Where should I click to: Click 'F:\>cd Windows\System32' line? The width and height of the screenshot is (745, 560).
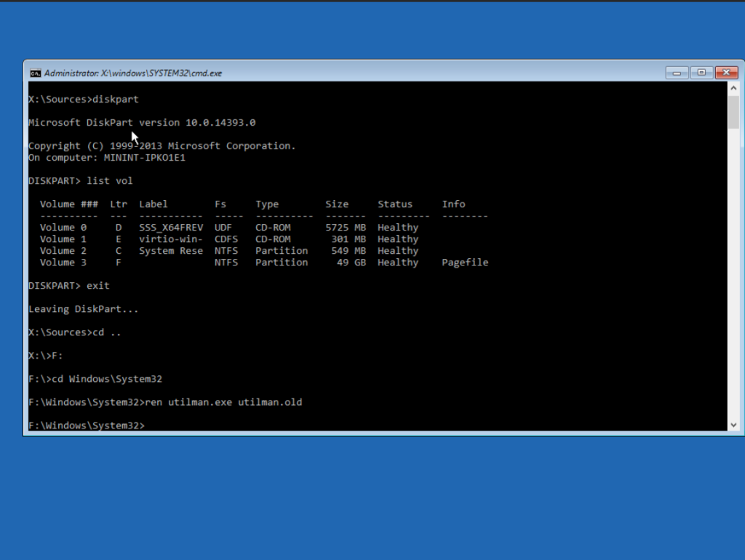(x=95, y=379)
